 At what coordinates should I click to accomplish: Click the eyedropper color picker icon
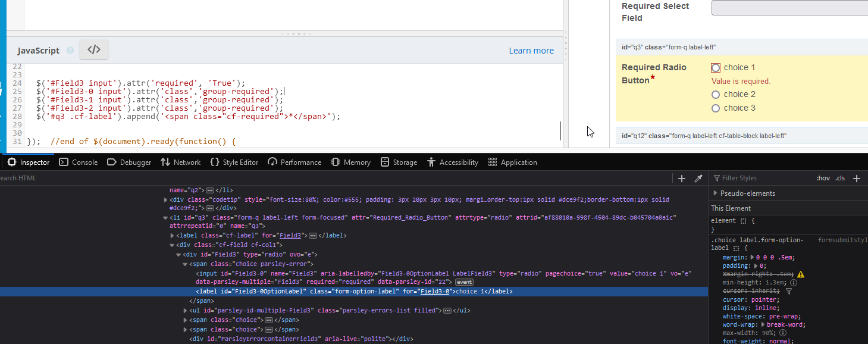click(x=698, y=179)
